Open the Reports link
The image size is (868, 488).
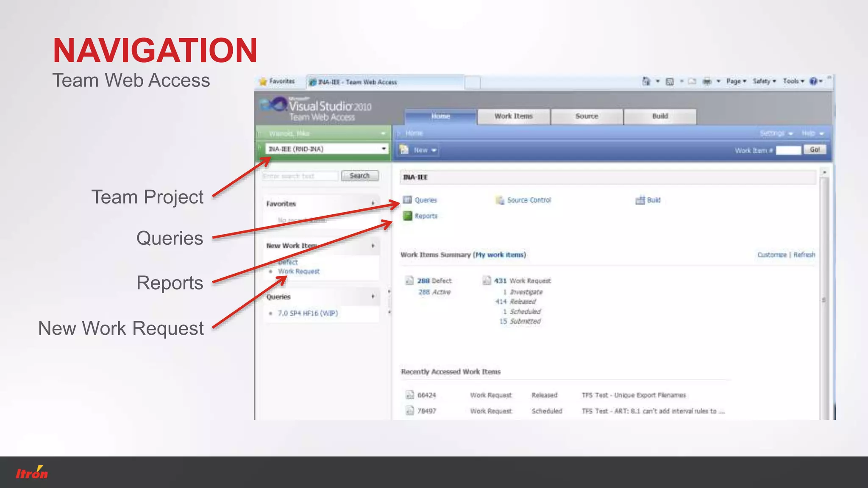point(426,216)
